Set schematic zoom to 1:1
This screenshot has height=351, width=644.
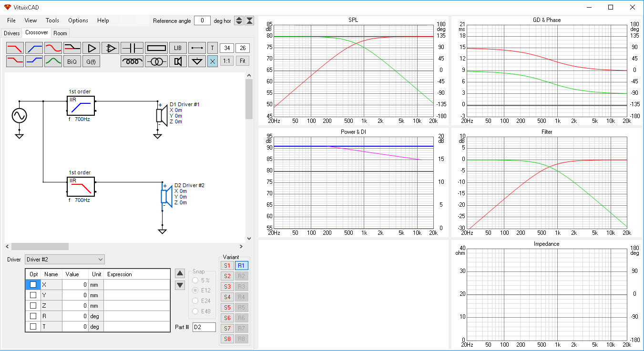pyautogui.click(x=227, y=61)
